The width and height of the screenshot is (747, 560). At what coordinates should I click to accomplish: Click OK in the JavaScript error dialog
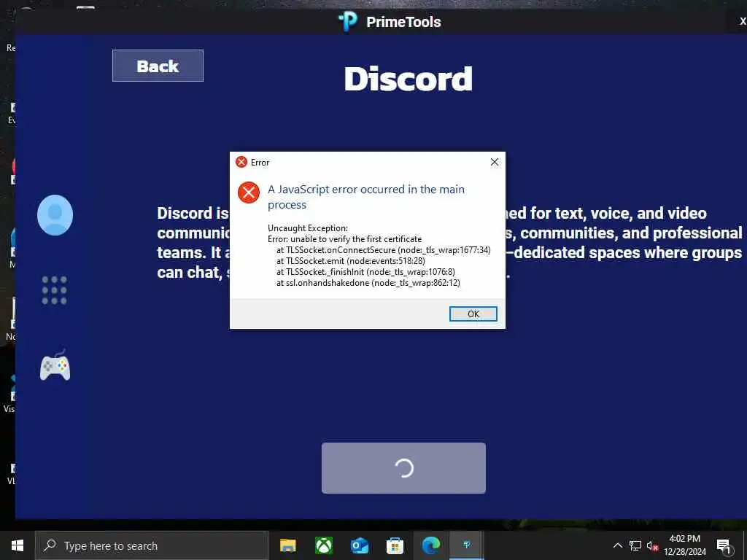pyautogui.click(x=473, y=314)
